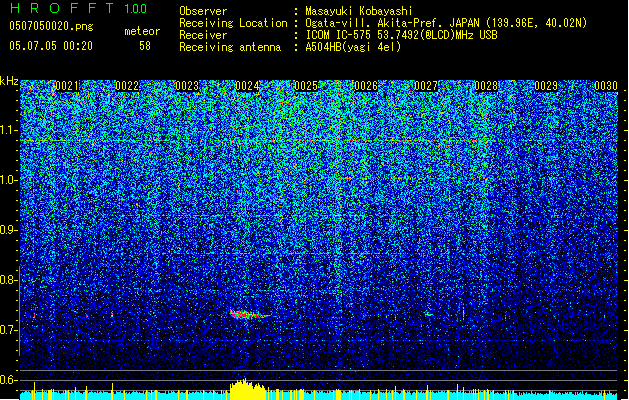Viewport: 629px width, 400px height.
Task: Click the observer name Masayuki Kobayashi
Action: (x=359, y=11)
